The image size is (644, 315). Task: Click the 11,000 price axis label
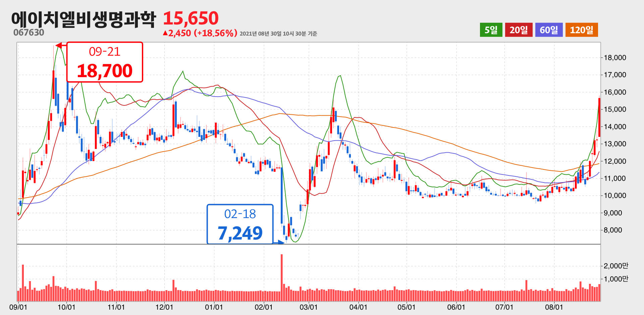coord(615,178)
